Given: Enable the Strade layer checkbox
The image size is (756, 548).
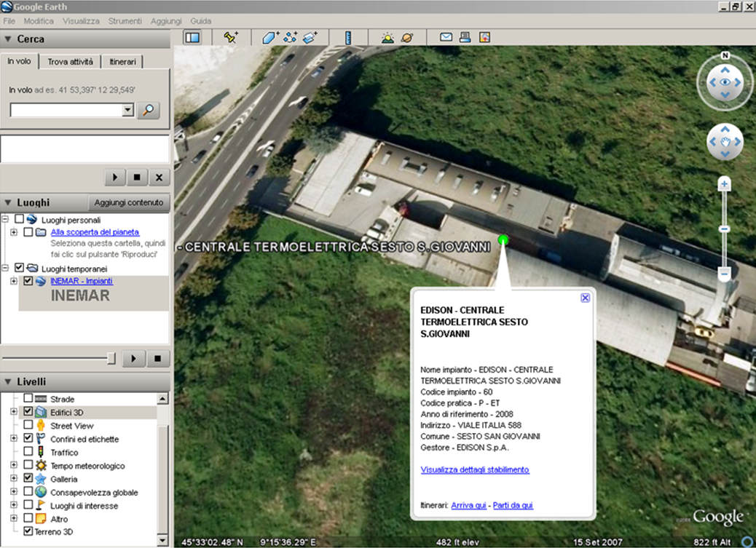Looking at the screenshot, I should [x=28, y=399].
